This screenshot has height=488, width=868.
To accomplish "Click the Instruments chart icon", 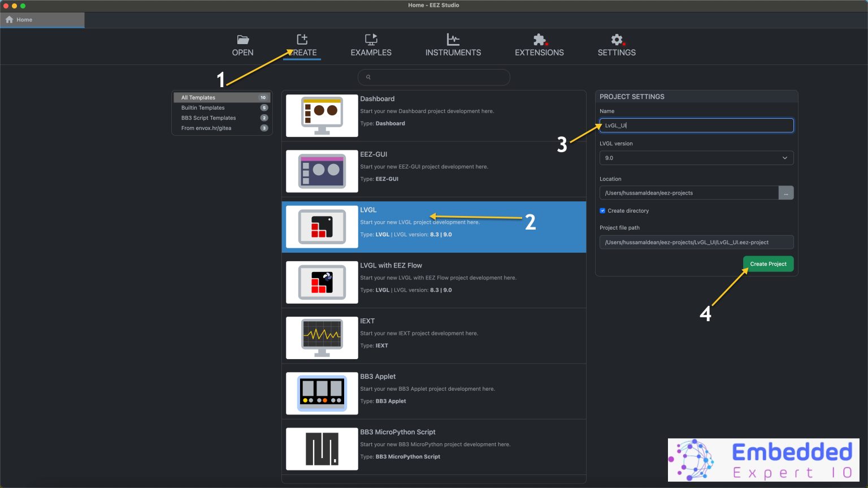I will click(x=453, y=40).
